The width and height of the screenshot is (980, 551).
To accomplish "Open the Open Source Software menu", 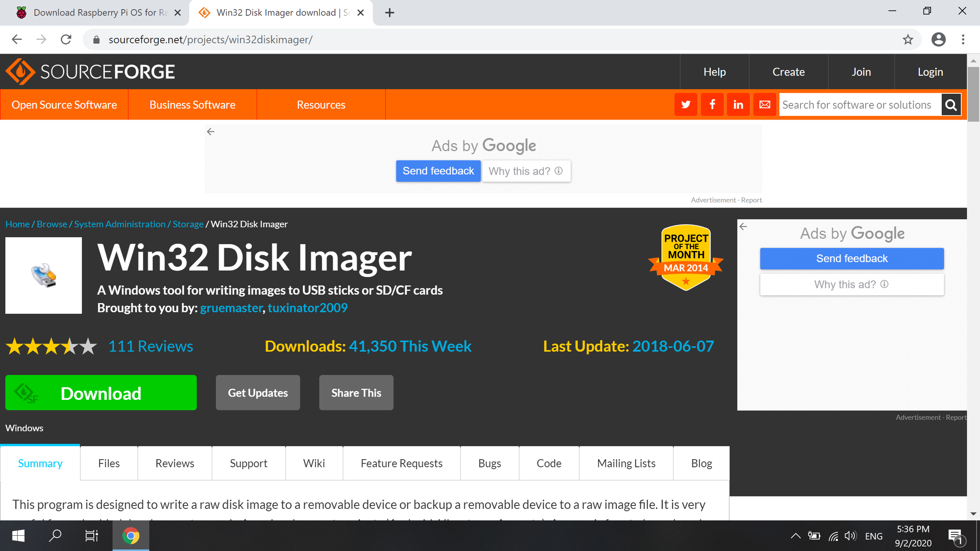I will (x=64, y=105).
